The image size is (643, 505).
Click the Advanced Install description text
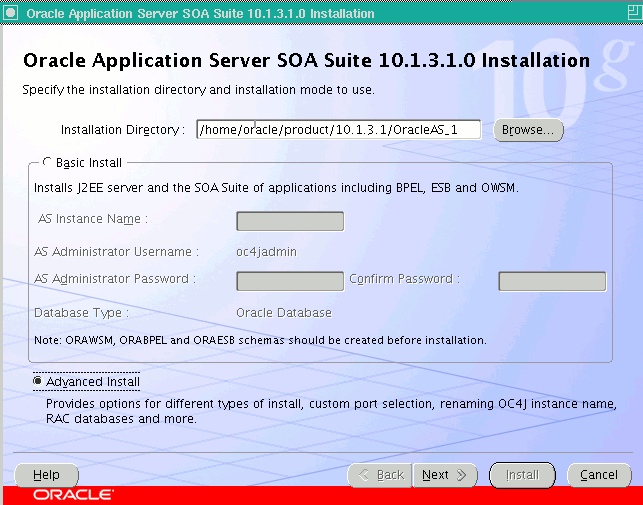pos(331,411)
